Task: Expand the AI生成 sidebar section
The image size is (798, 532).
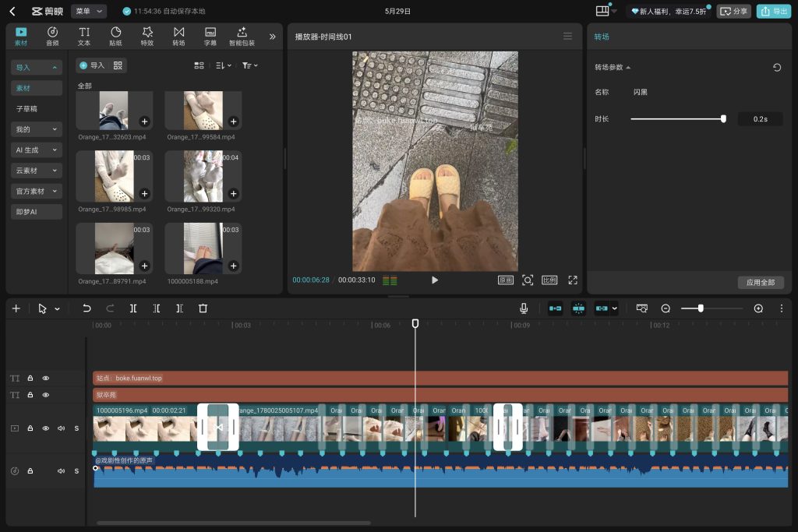Action: 36,150
